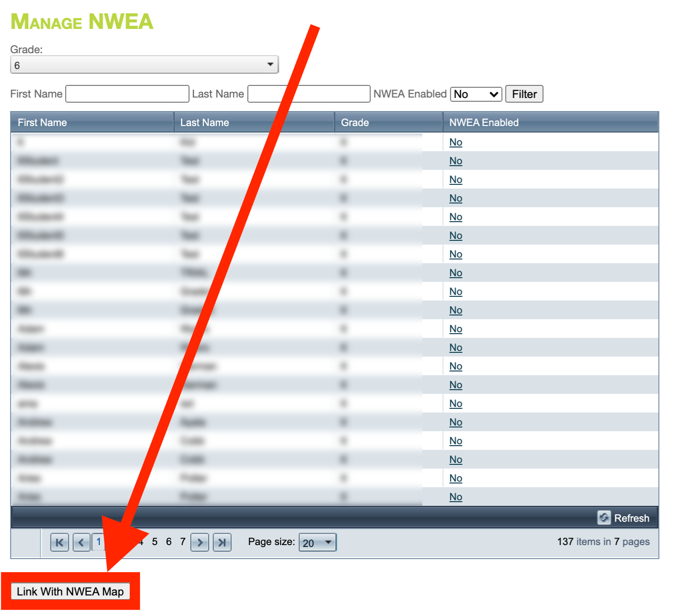
Task: Jump to the first page of results
Action: pos(60,542)
